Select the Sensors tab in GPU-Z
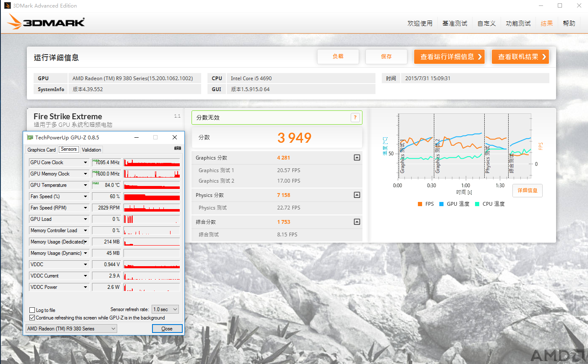 point(68,149)
